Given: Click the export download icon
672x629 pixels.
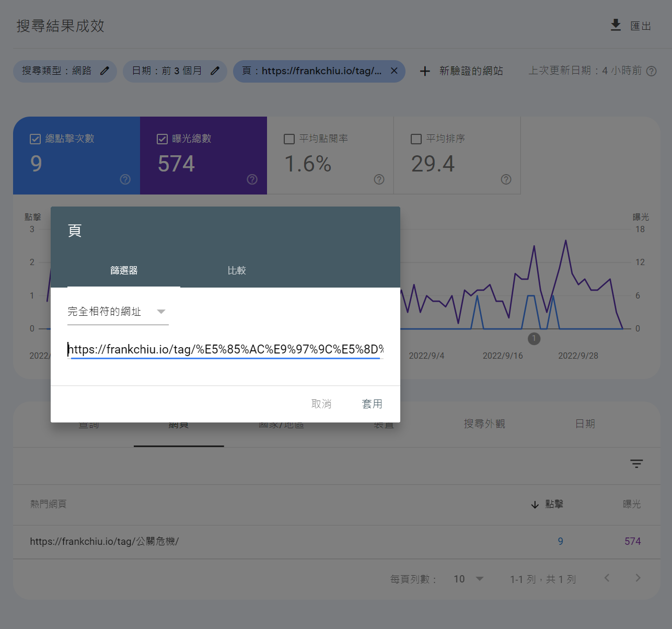Looking at the screenshot, I should [616, 25].
